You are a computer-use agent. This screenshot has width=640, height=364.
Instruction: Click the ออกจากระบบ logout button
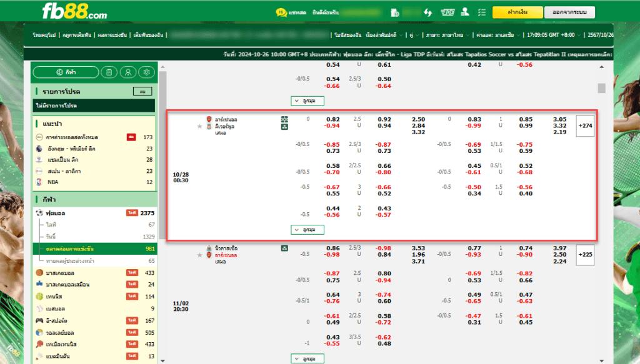(x=569, y=12)
